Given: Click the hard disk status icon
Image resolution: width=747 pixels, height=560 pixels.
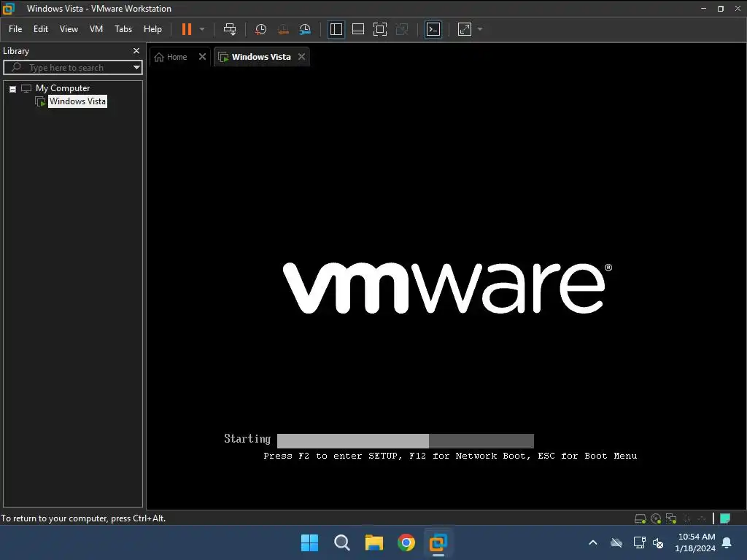Looking at the screenshot, I should tap(640, 518).
